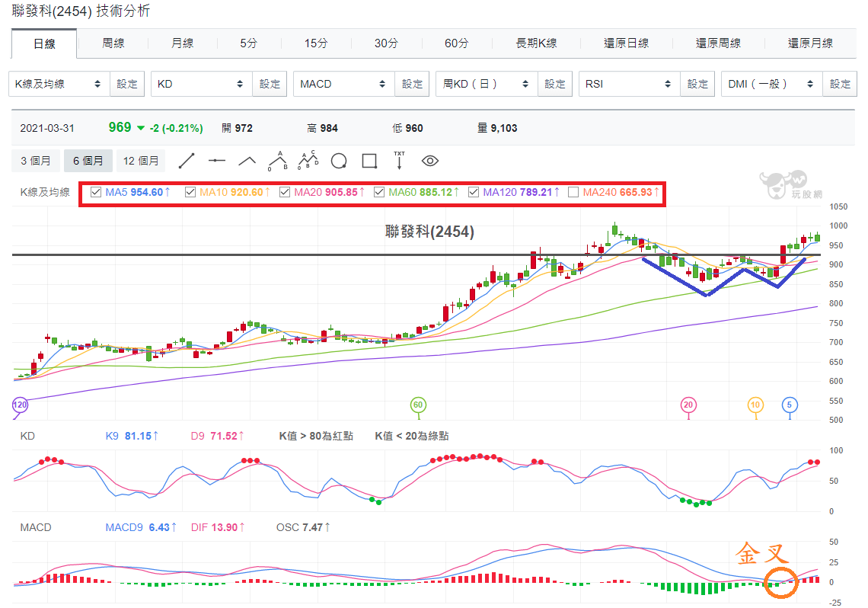
Task: Uncheck the MA120 moving average checkbox
Action: click(474, 192)
